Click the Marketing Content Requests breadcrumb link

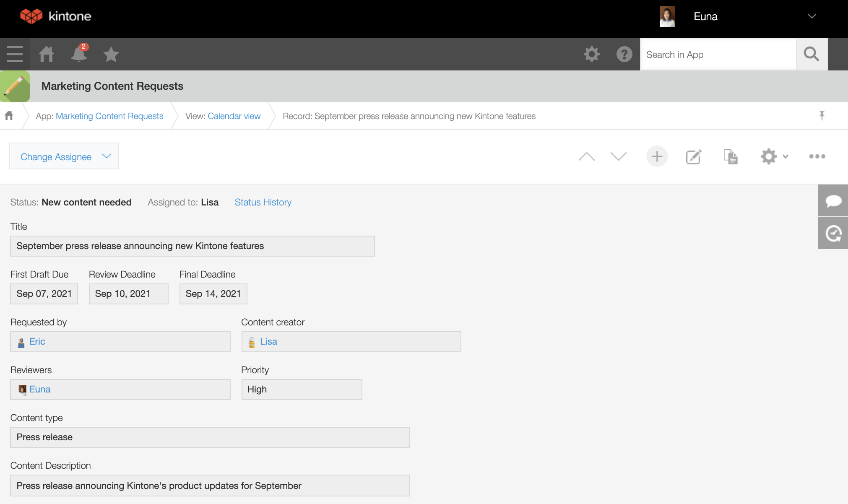pyautogui.click(x=109, y=116)
